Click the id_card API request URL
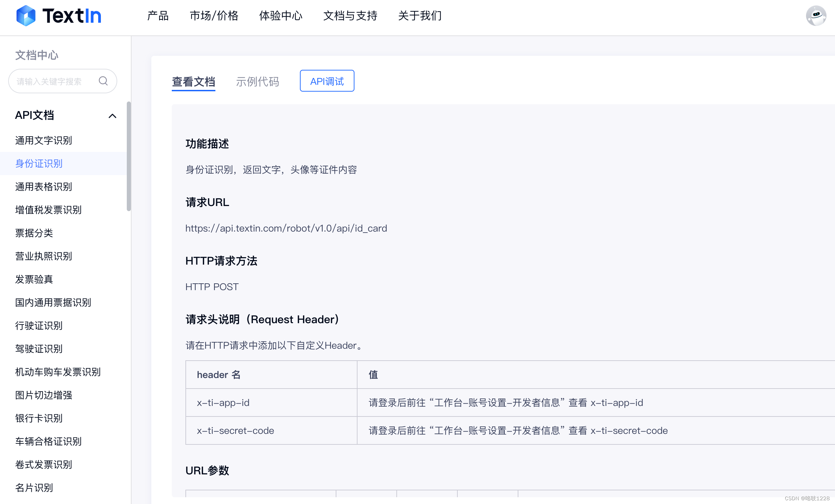The image size is (835, 504). coord(286,228)
